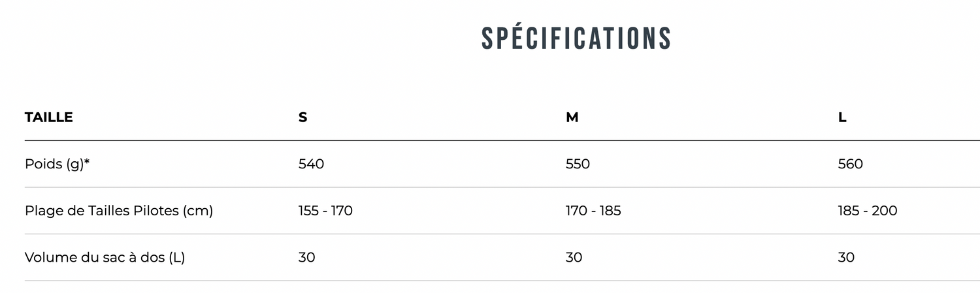This screenshot has width=980, height=293.
Task: Select the Poids (g) row label
Action: pos(54,164)
